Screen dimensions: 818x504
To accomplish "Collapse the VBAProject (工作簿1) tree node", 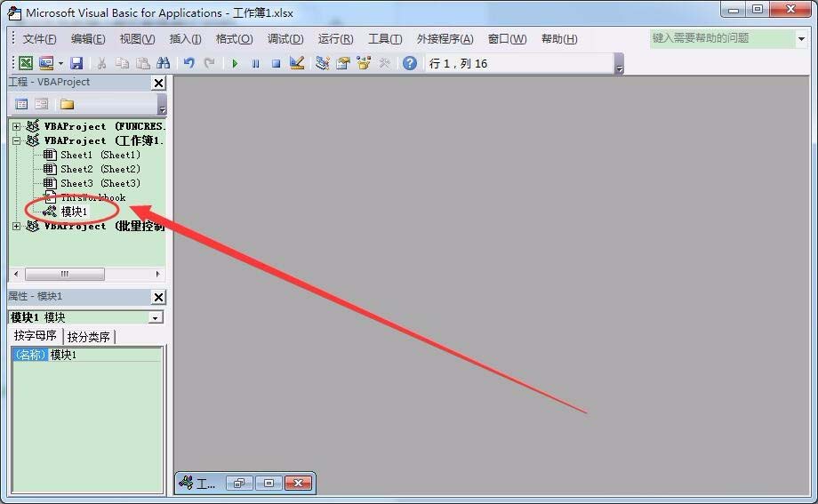I will (x=16, y=140).
